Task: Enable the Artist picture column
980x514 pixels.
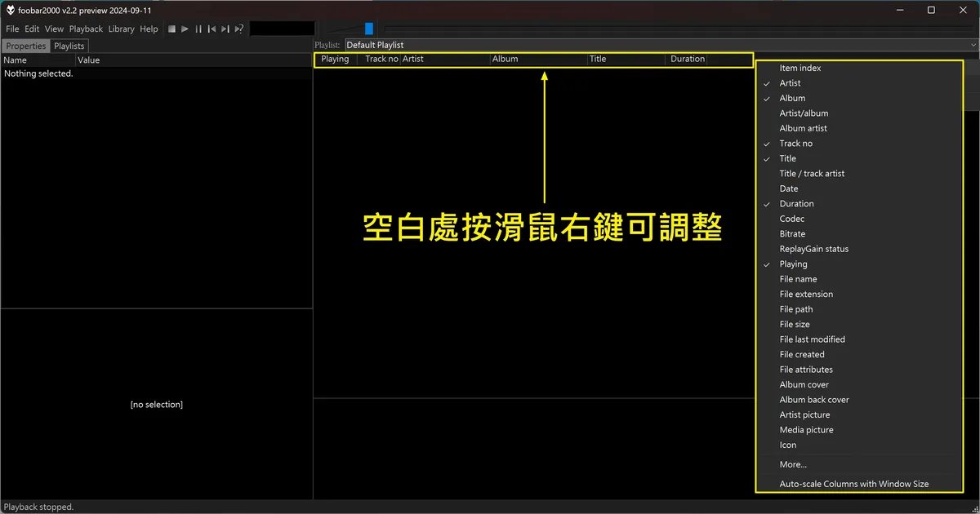Action: (x=859, y=415)
